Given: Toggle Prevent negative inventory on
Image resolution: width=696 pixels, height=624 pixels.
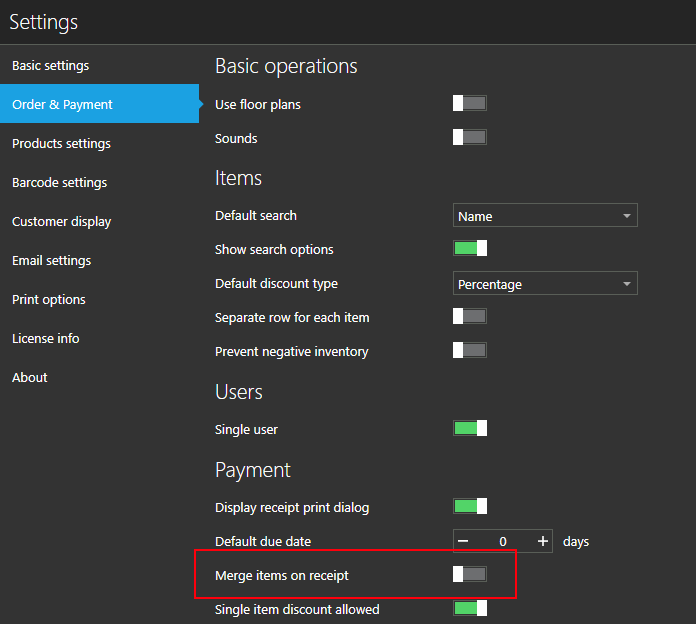Looking at the screenshot, I should coord(470,350).
